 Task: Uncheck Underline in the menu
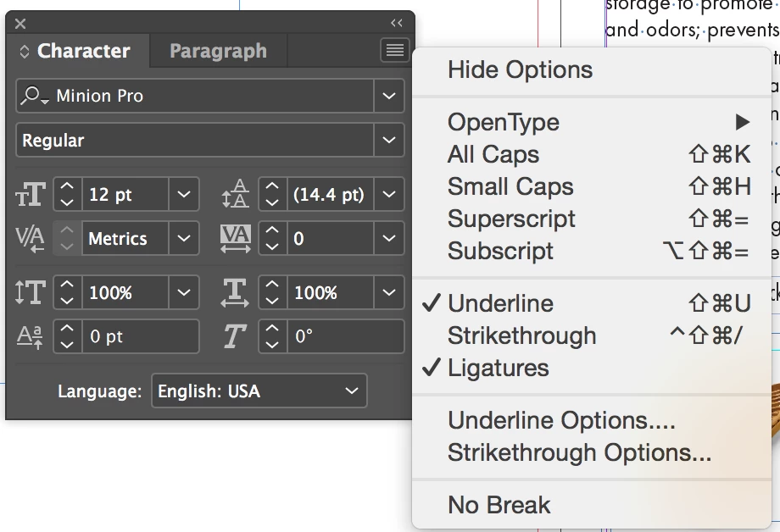(x=592, y=303)
